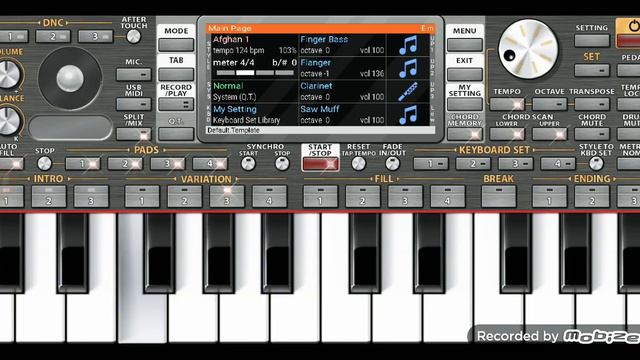Screen dimensions: 640x360
Task: Toggle the Fade In/Out knob
Action: [392, 164]
